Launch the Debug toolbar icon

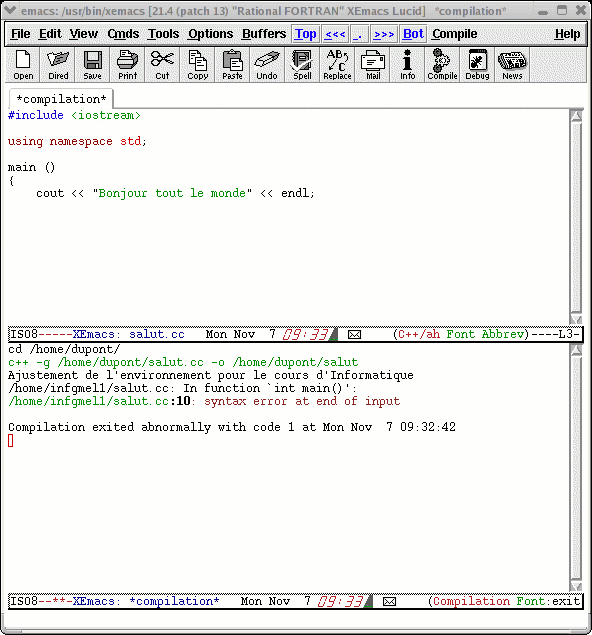tap(477, 65)
